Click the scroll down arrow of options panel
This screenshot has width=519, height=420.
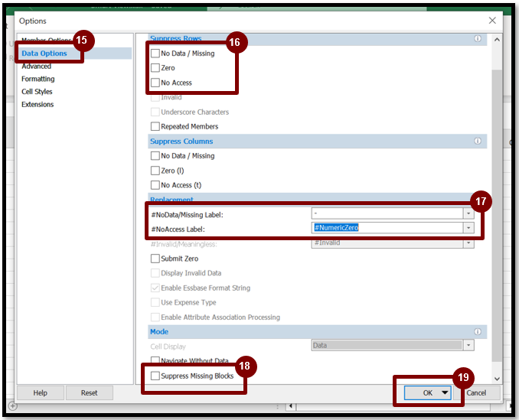click(497, 379)
